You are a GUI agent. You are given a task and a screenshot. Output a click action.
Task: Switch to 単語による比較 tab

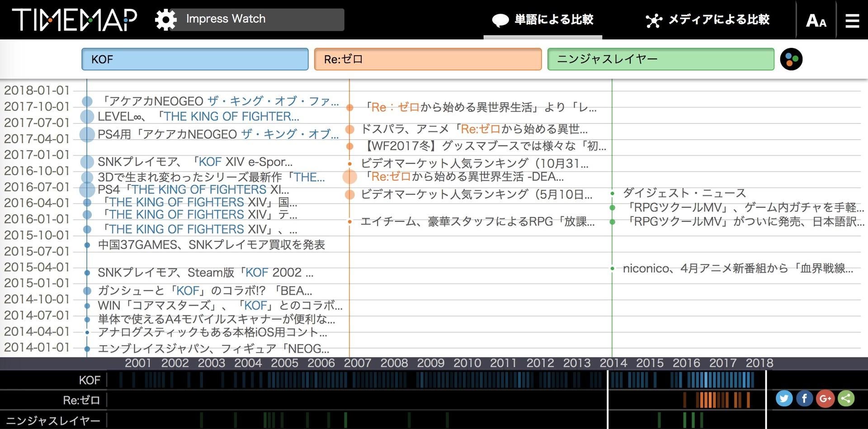tap(542, 19)
